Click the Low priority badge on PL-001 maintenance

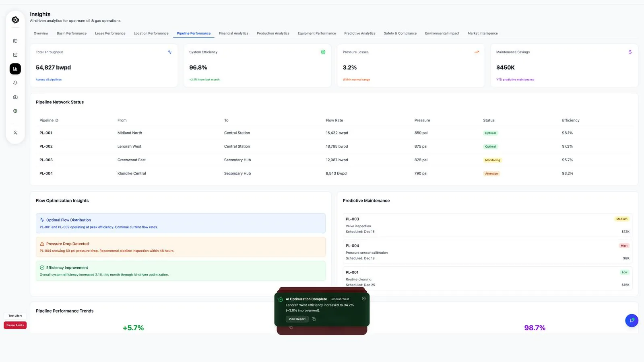[x=624, y=272]
